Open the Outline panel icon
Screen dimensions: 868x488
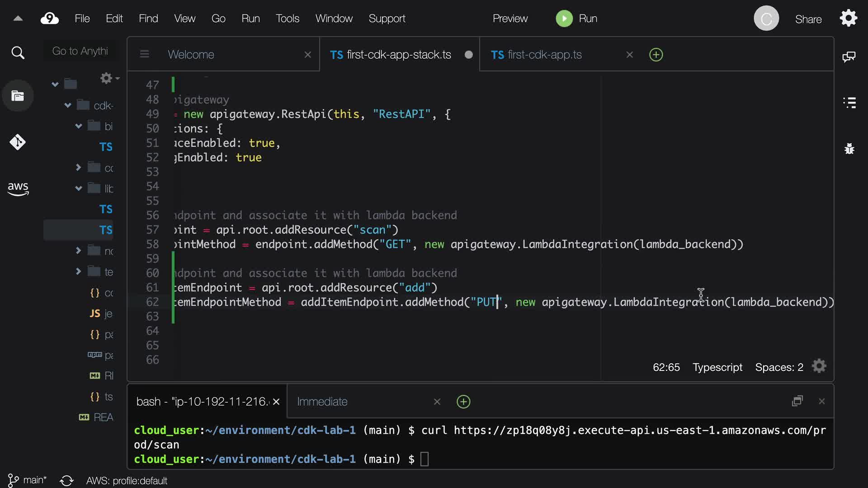(849, 103)
